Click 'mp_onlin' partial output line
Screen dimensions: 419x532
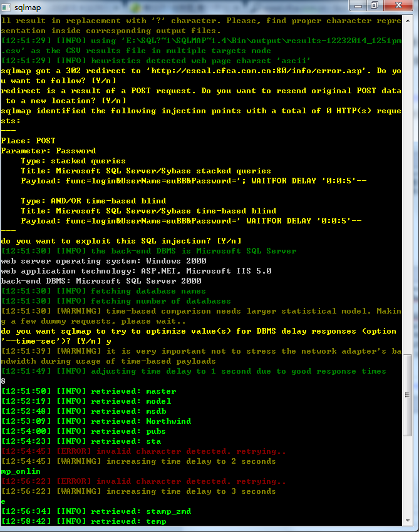pyautogui.click(x=21, y=471)
